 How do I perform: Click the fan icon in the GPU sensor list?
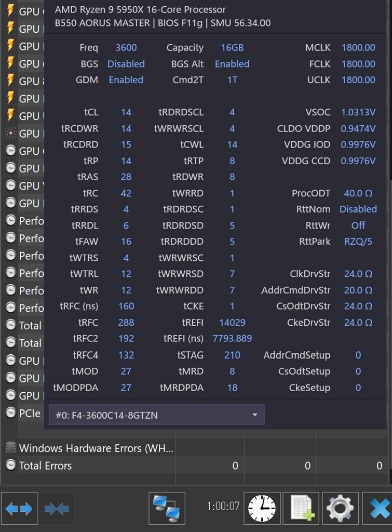(10, 134)
